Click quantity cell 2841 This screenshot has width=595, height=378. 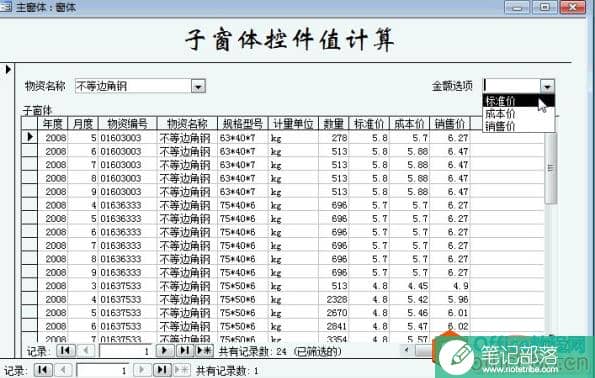click(334, 326)
